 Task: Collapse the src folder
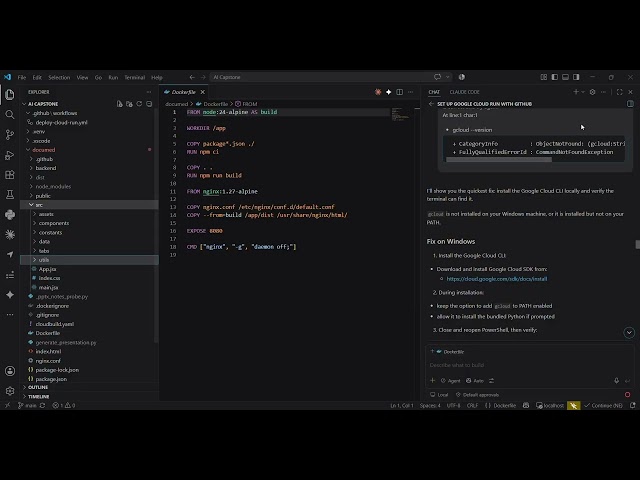pos(90,205)
